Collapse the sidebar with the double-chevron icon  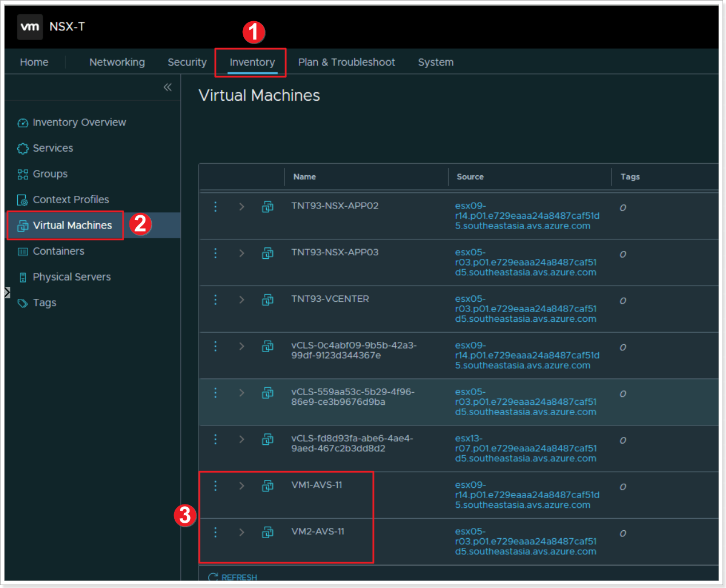pos(168,87)
